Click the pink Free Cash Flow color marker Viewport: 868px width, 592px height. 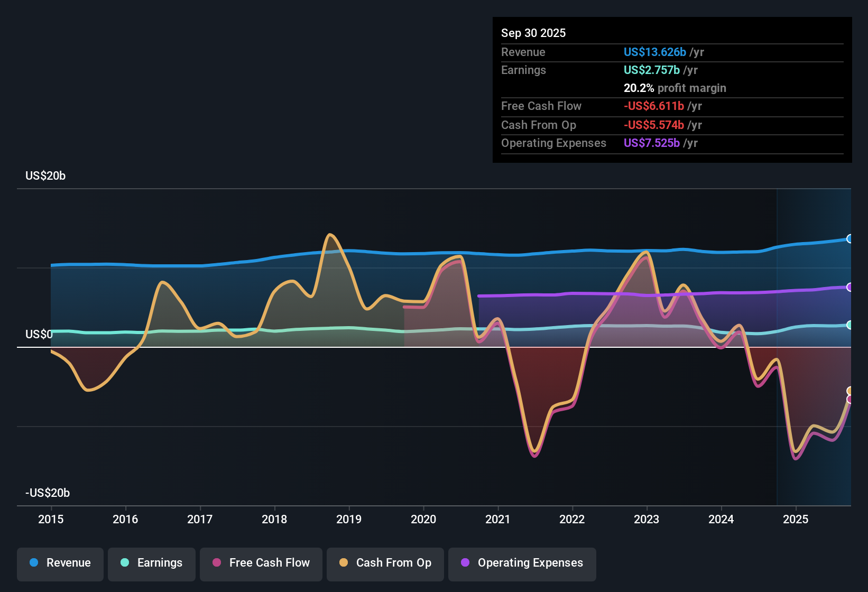[216, 563]
